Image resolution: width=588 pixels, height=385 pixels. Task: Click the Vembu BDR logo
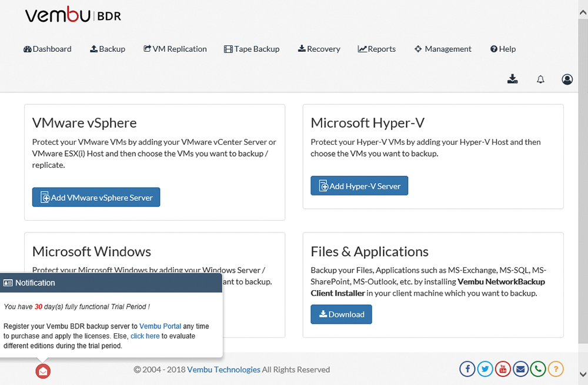(x=73, y=15)
